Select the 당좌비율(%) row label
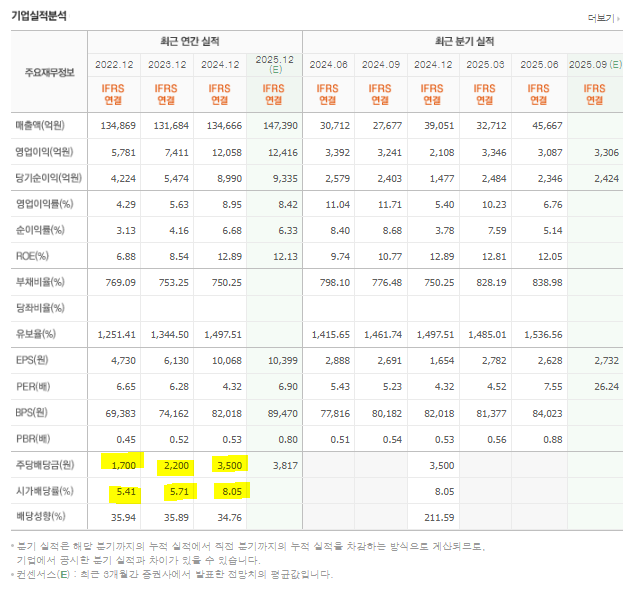Image resolution: width=640 pixels, height=591 pixels. coord(40,308)
